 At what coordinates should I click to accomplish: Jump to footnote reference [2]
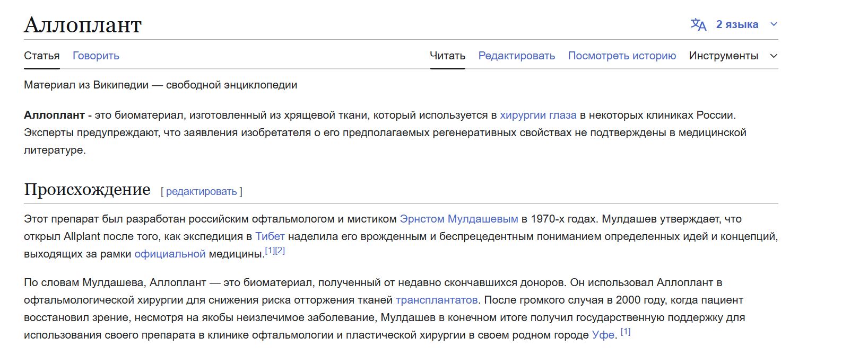coord(280,250)
